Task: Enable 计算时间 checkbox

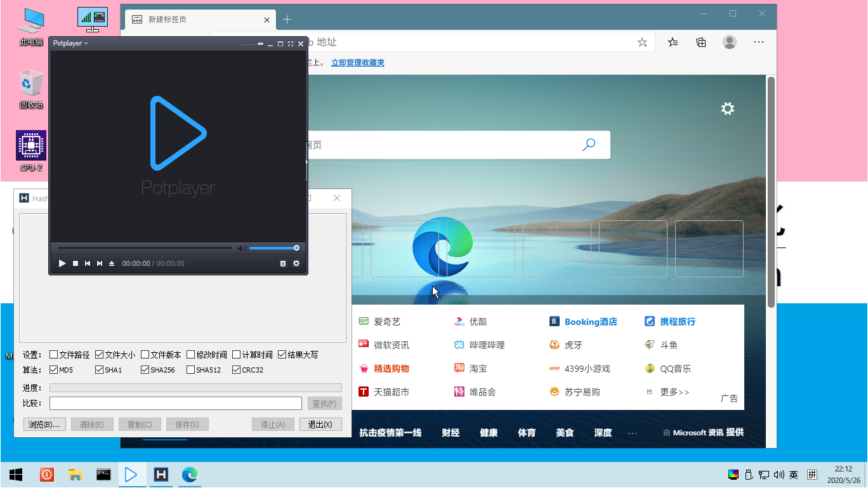Action: (x=237, y=355)
